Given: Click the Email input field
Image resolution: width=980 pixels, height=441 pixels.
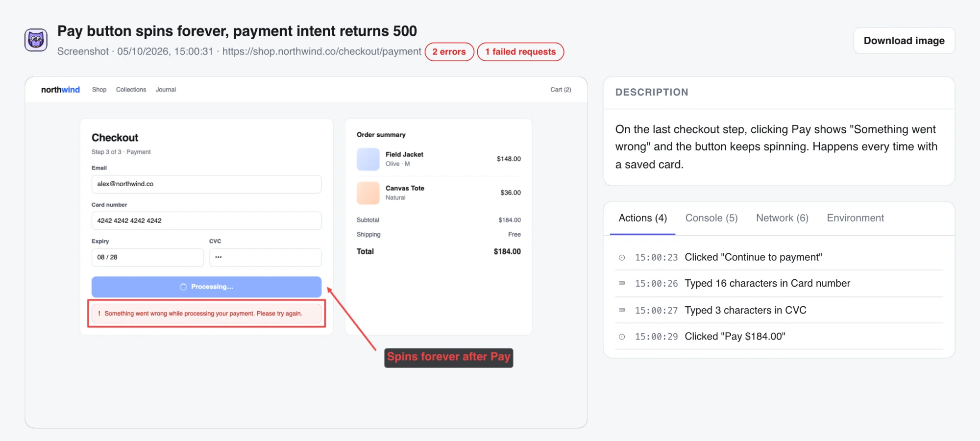Looking at the screenshot, I should coord(206,184).
